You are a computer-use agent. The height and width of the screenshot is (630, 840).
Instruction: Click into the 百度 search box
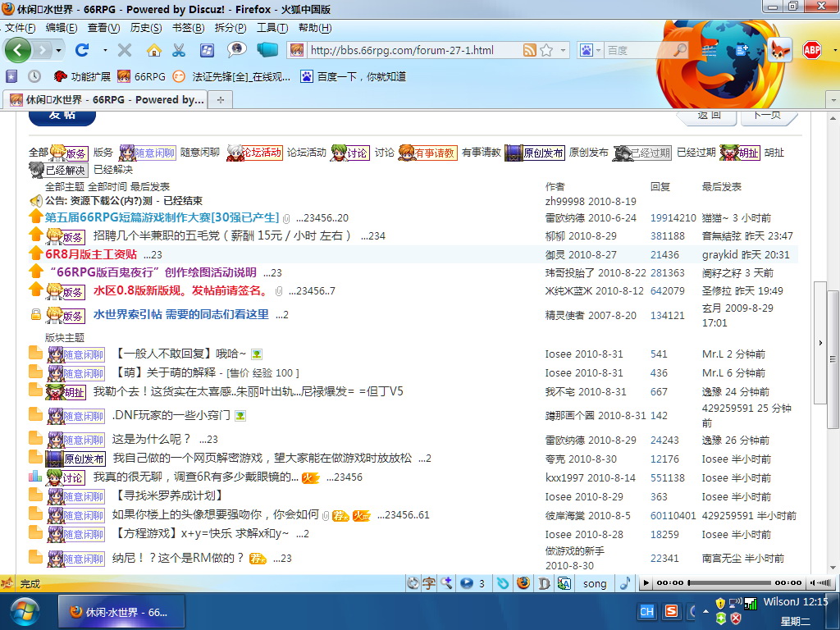click(x=637, y=50)
